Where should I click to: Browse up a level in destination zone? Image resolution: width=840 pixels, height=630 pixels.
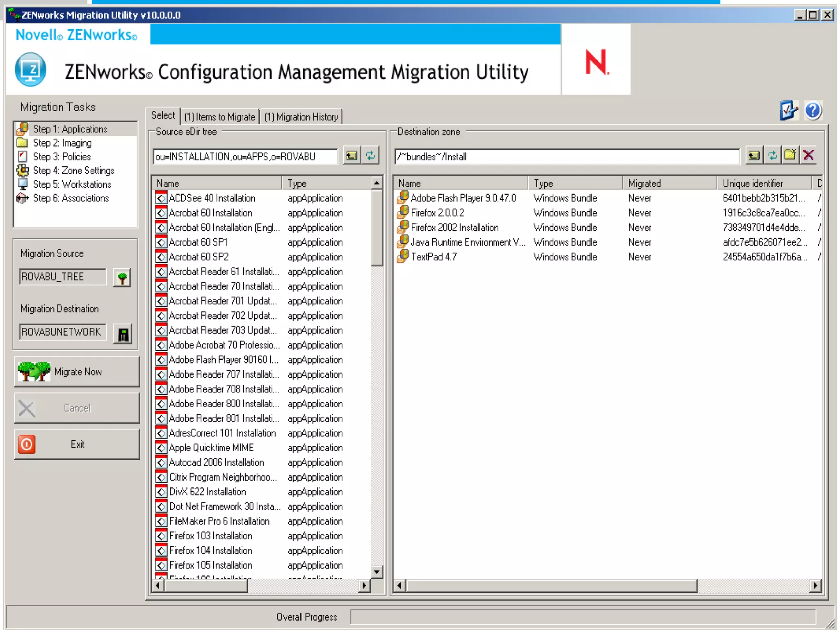tap(754, 156)
